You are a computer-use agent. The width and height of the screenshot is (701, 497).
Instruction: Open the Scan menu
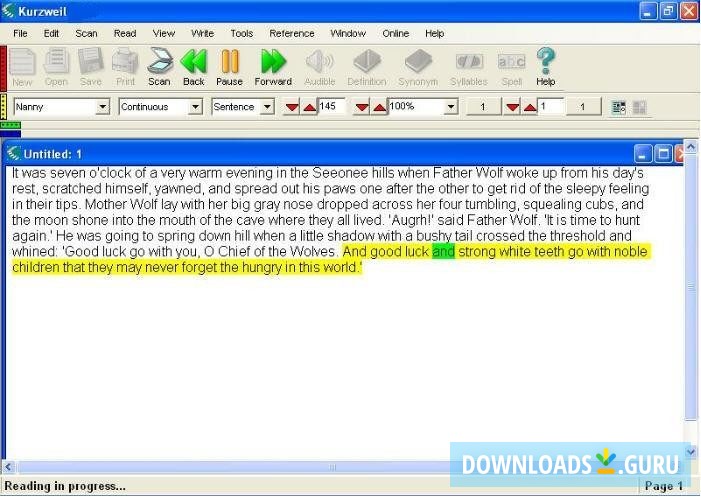point(86,34)
